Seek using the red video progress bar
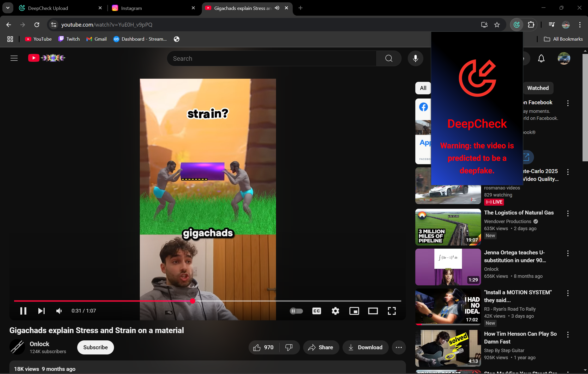 [104, 301]
